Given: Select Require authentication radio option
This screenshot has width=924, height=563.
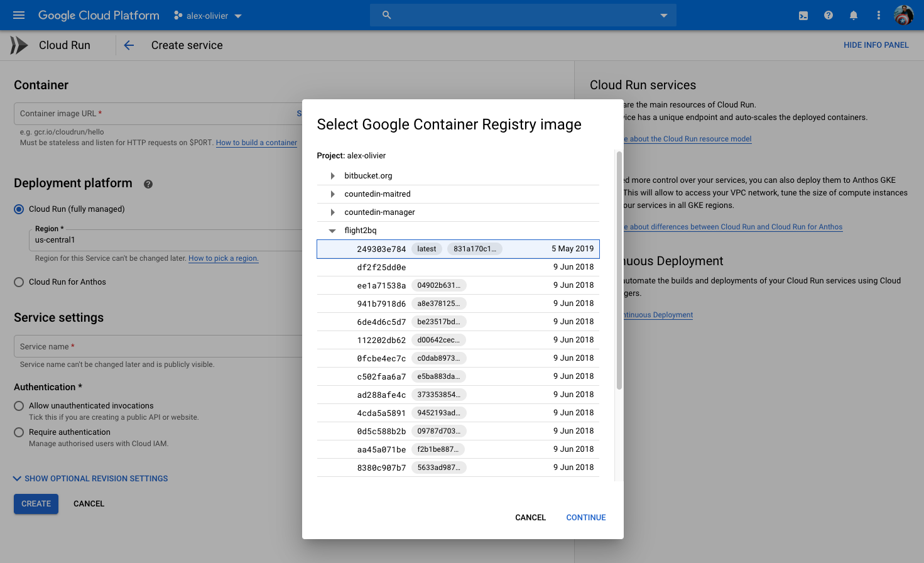Looking at the screenshot, I should pyautogui.click(x=19, y=432).
